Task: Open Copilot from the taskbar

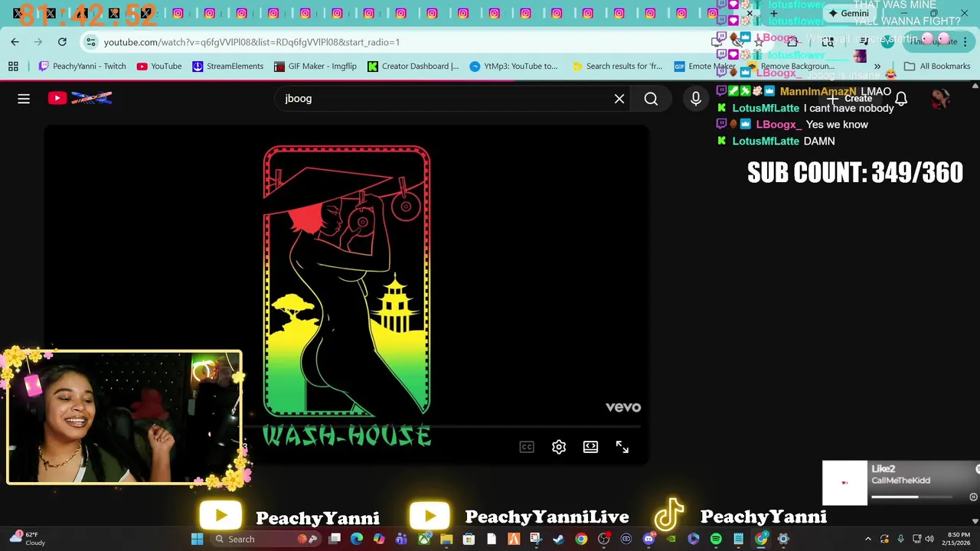Action: 379,540
